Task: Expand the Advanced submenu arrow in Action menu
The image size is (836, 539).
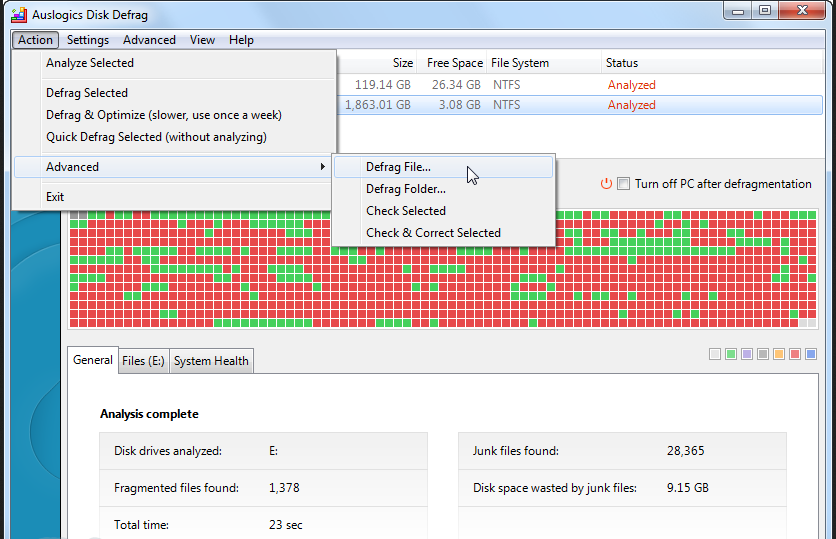Action: click(x=323, y=167)
